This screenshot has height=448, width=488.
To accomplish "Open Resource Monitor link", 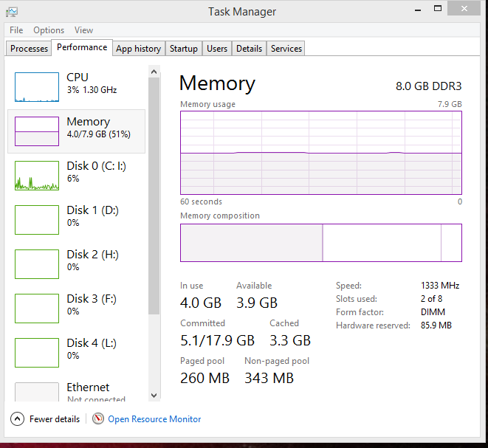I will [154, 419].
